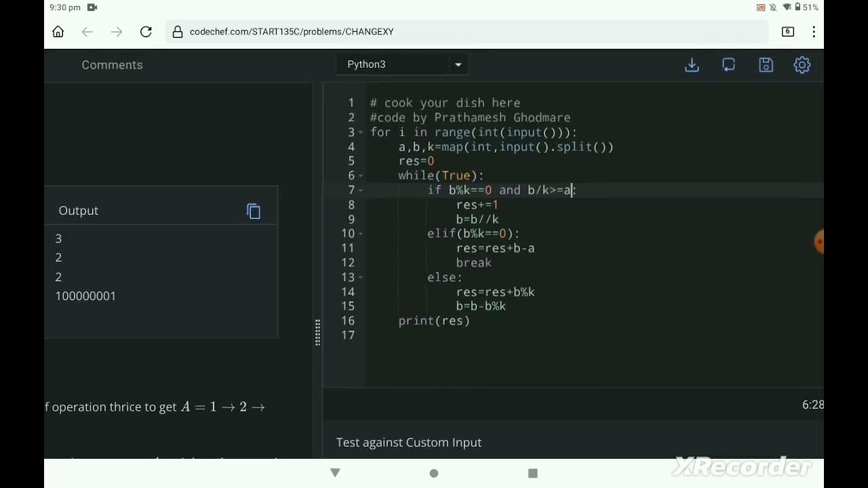Open the tab switcher showing 6 tabs

(788, 32)
